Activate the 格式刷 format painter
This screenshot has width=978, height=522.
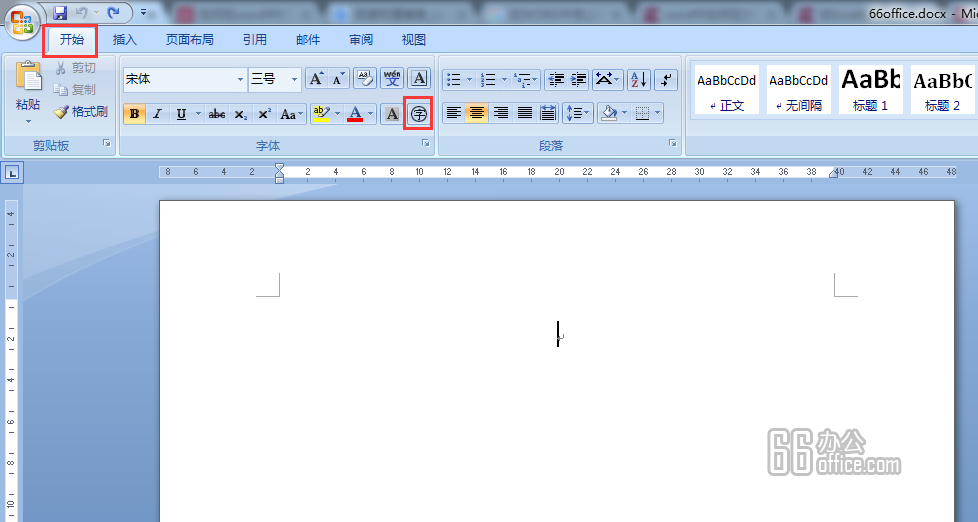point(80,112)
